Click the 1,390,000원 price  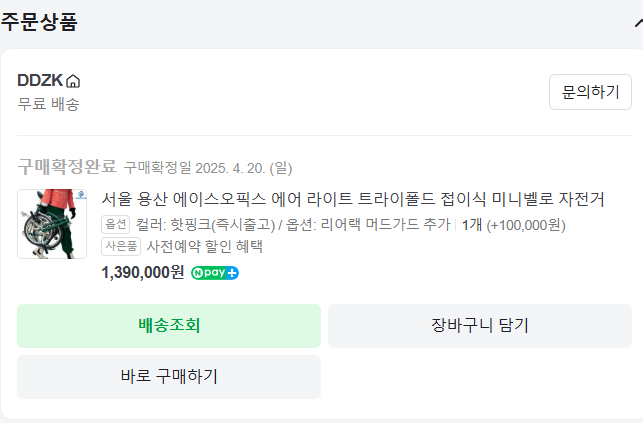[143, 272]
